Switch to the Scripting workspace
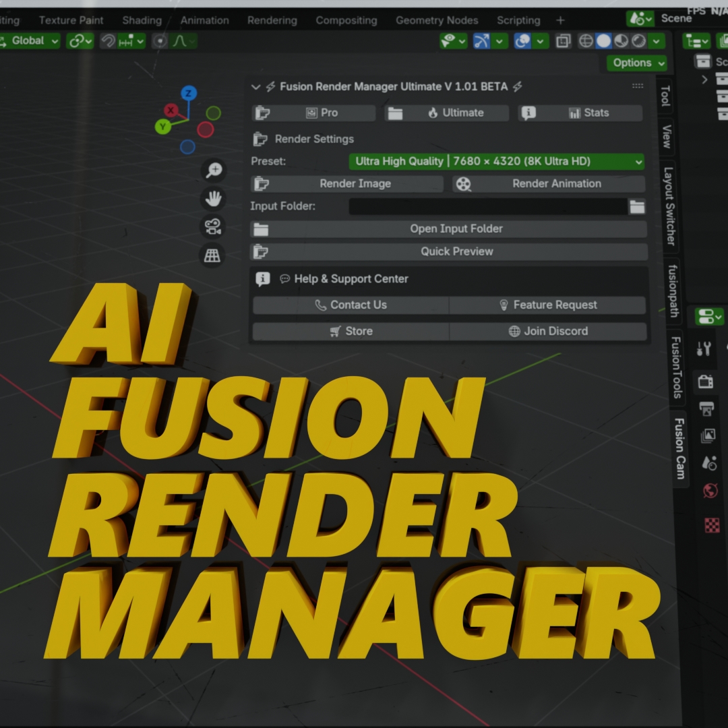 pos(518,20)
